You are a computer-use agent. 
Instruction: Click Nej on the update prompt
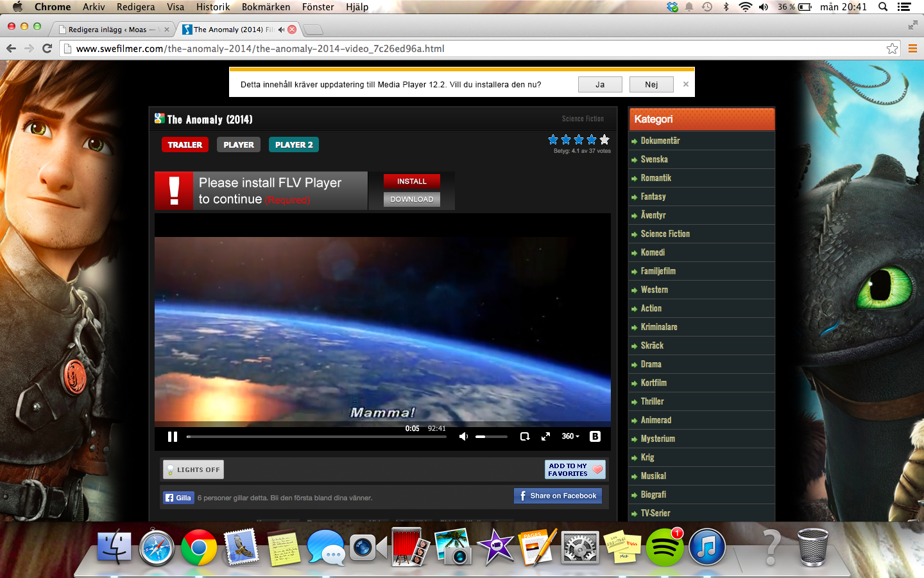click(651, 85)
